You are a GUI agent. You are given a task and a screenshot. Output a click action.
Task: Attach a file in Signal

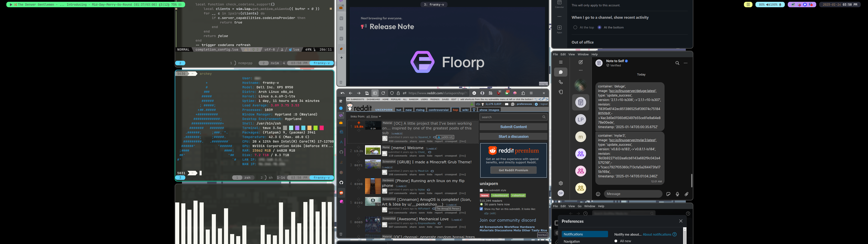(686, 194)
